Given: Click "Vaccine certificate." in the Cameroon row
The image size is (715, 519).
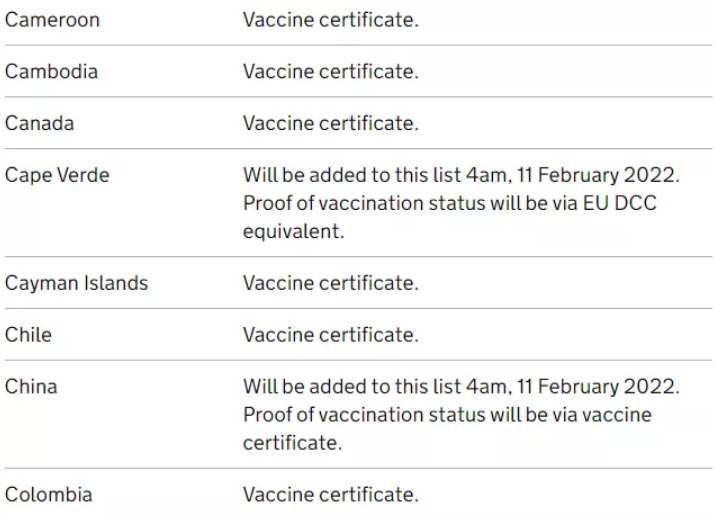Looking at the screenshot, I should click(330, 20).
